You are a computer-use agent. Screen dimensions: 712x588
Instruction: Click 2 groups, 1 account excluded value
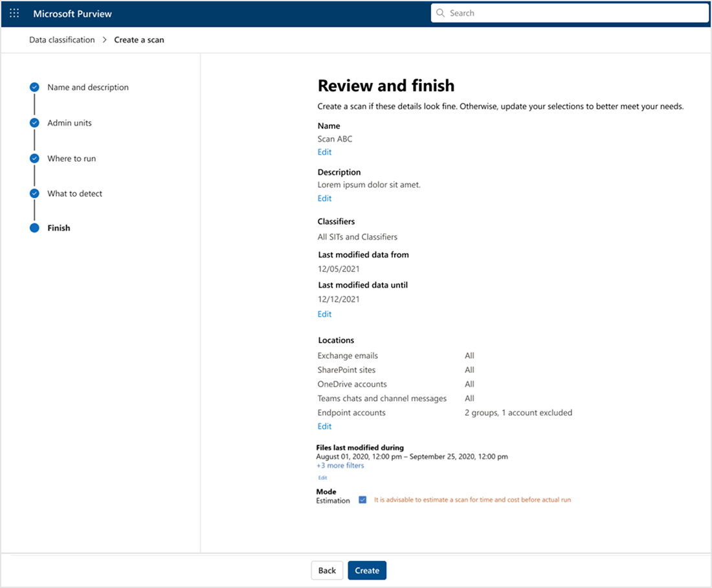[x=518, y=413]
